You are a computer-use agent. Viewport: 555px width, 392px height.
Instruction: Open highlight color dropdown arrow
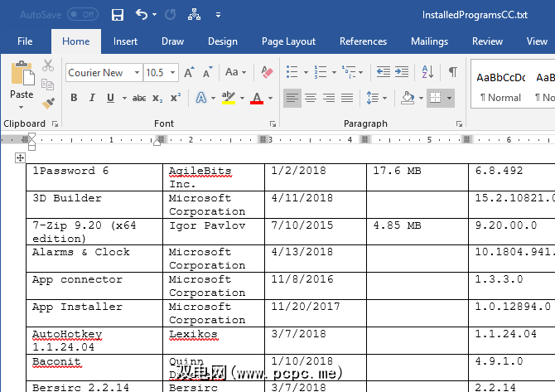(242, 98)
